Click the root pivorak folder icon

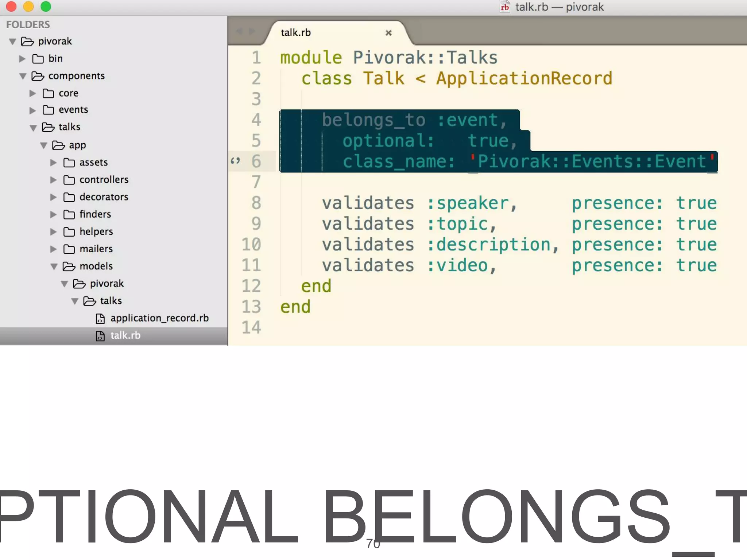[27, 42]
